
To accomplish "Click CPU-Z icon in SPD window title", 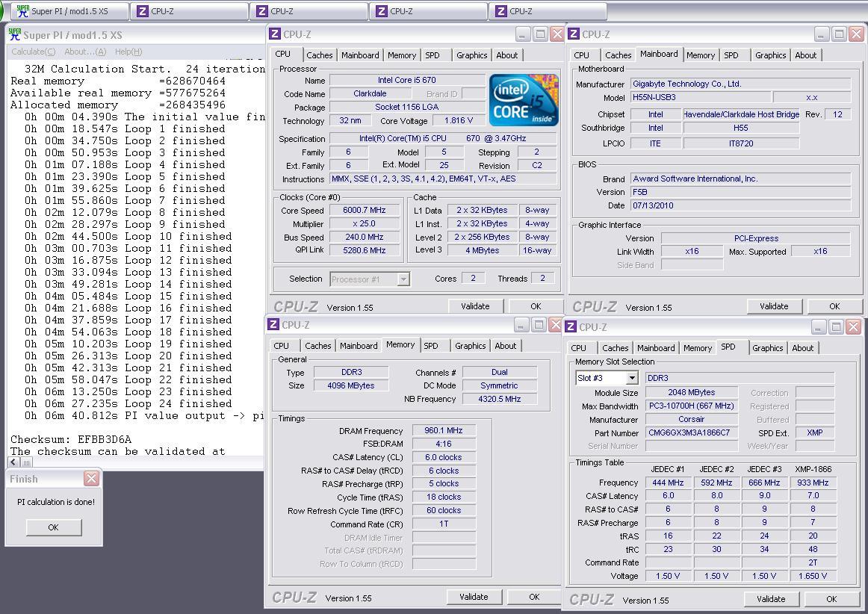I will point(571,327).
